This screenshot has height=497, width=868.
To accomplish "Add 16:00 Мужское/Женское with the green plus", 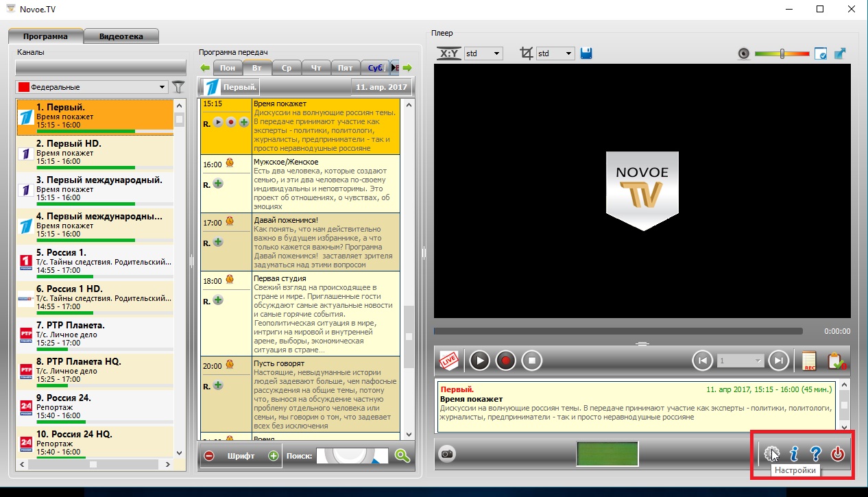I will [218, 184].
